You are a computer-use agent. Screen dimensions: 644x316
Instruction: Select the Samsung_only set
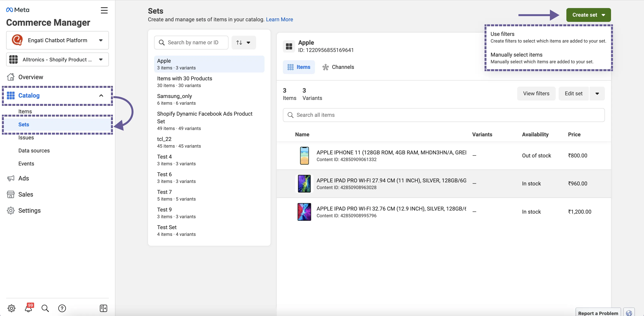click(209, 99)
